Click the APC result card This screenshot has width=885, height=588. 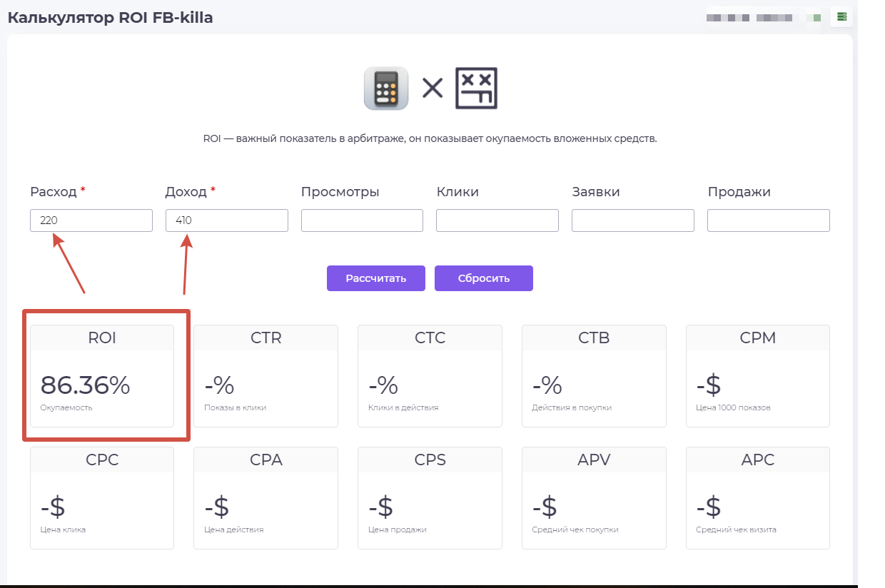pyautogui.click(x=758, y=498)
